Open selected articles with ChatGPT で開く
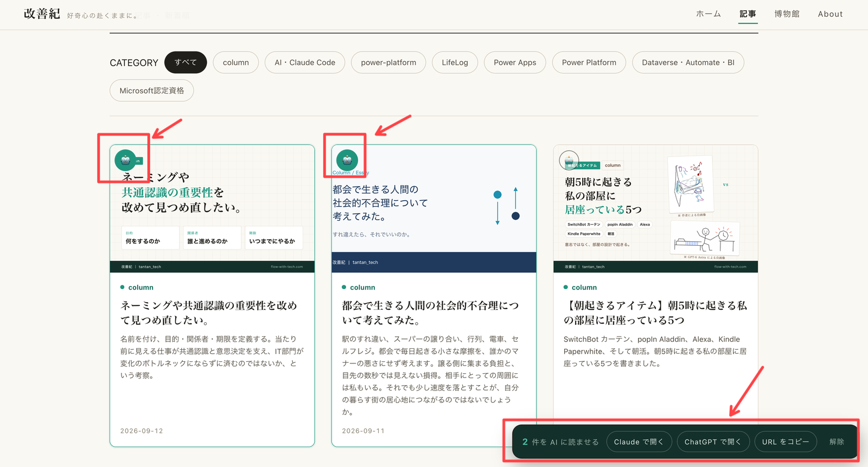The image size is (868, 467). pyautogui.click(x=713, y=442)
